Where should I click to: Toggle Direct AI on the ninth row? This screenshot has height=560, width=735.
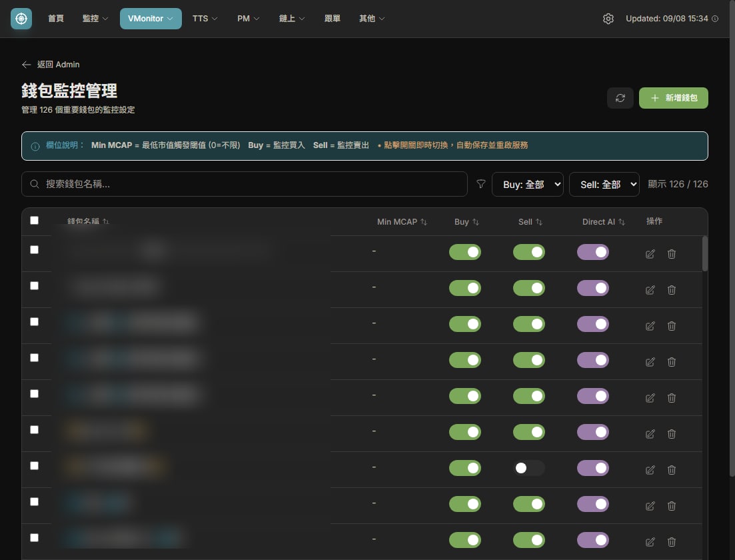pyautogui.click(x=593, y=540)
